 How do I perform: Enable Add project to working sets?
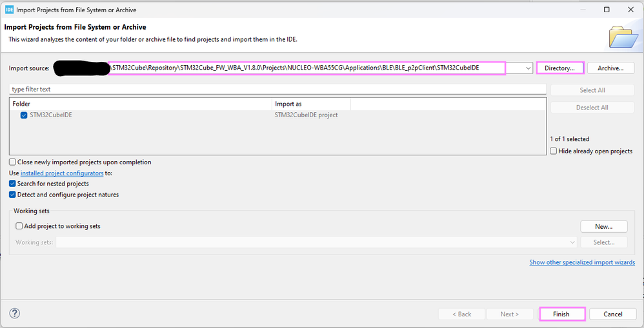(19, 226)
